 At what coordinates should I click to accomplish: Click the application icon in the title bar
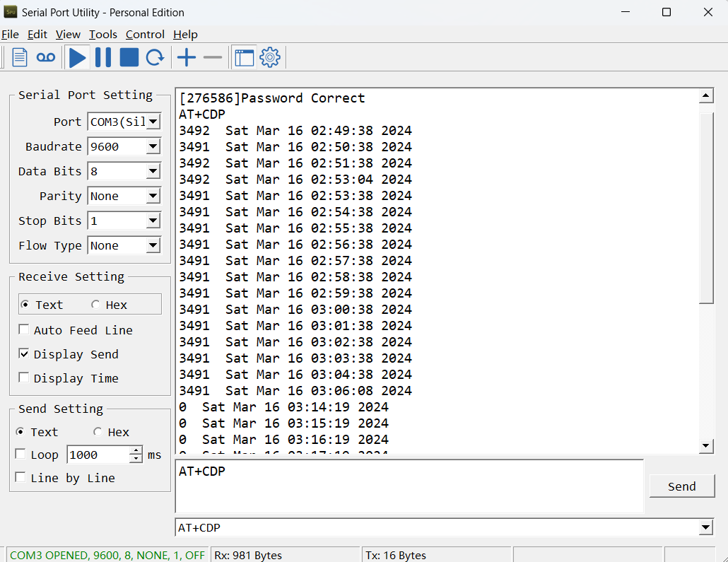[x=10, y=12]
